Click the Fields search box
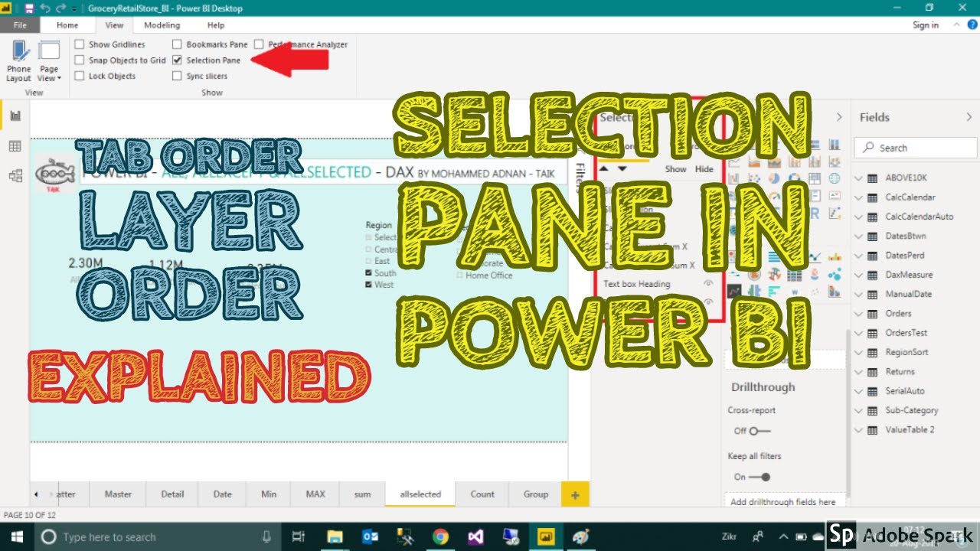This screenshot has height=551, width=980. tap(916, 148)
